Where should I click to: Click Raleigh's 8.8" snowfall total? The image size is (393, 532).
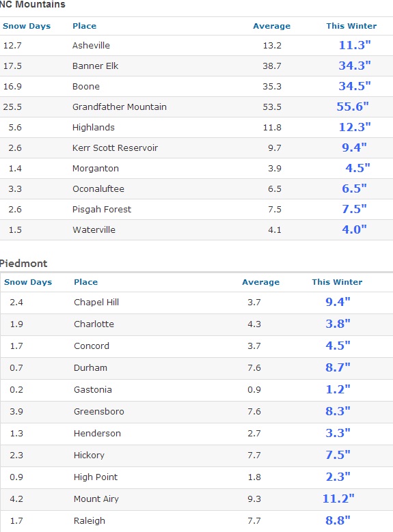pos(338,520)
